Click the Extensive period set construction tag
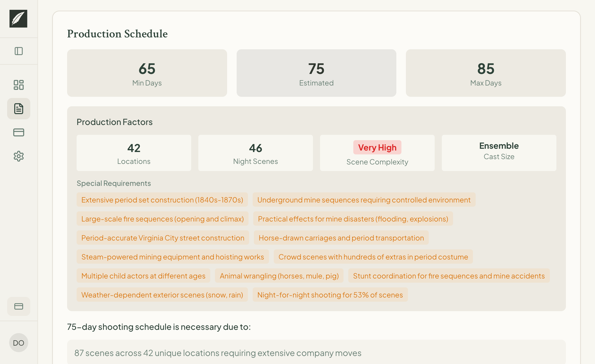Screen dimensions: 595x364 [x=162, y=200]
